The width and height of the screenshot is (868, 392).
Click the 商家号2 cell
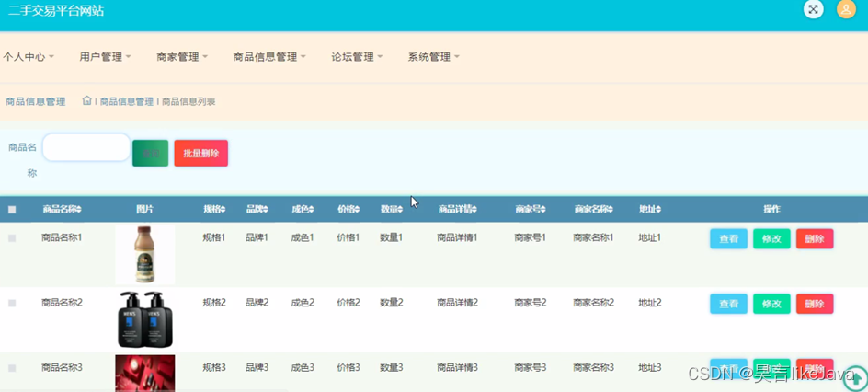tap(531, 303)
